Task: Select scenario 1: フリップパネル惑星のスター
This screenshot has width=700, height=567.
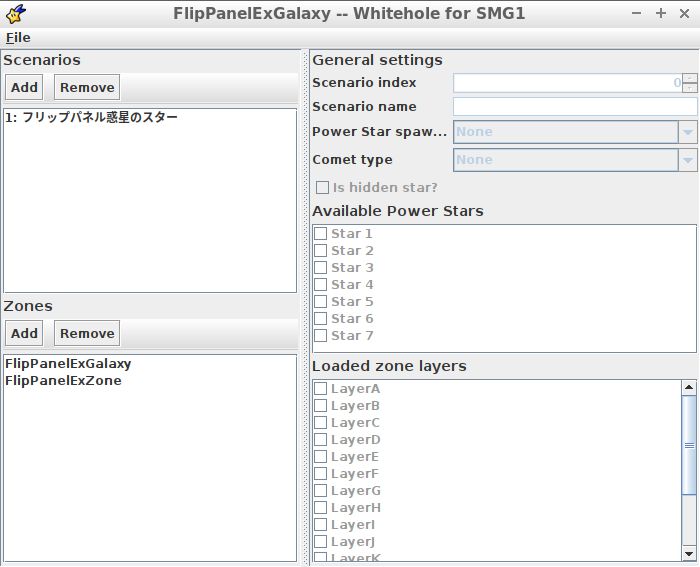Action: coord(150,117)
